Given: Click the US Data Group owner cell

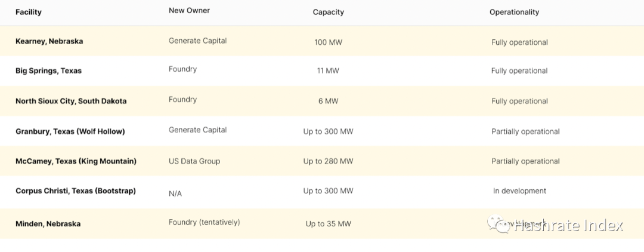Looking at the screenshot, I should [x=194, y=161].
